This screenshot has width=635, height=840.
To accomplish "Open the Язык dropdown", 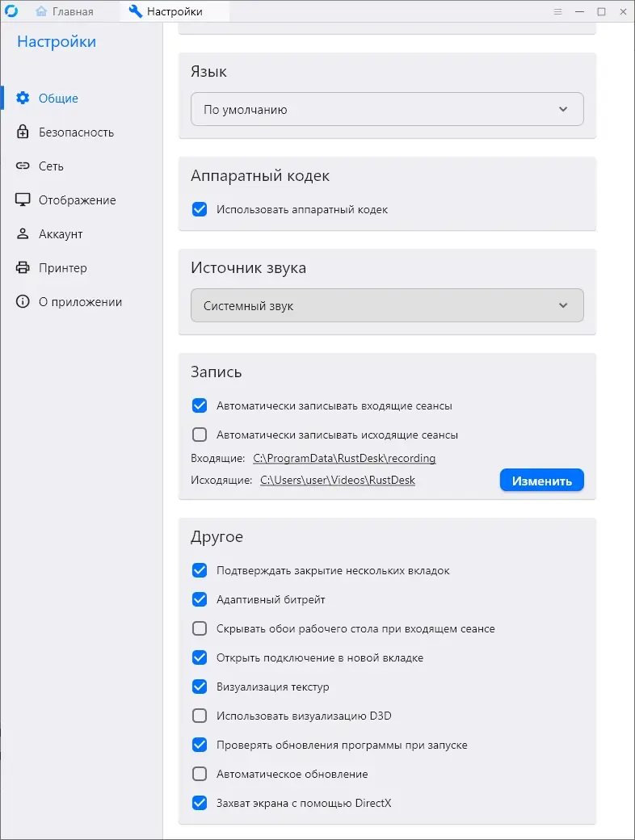I will coord(387,109).
